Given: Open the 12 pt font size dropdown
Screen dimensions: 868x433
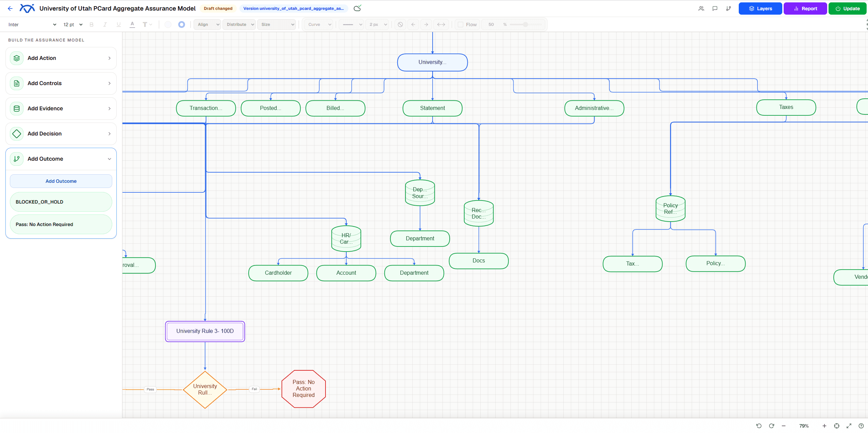Looking at the screenshot, I should [x=73, y=25].
